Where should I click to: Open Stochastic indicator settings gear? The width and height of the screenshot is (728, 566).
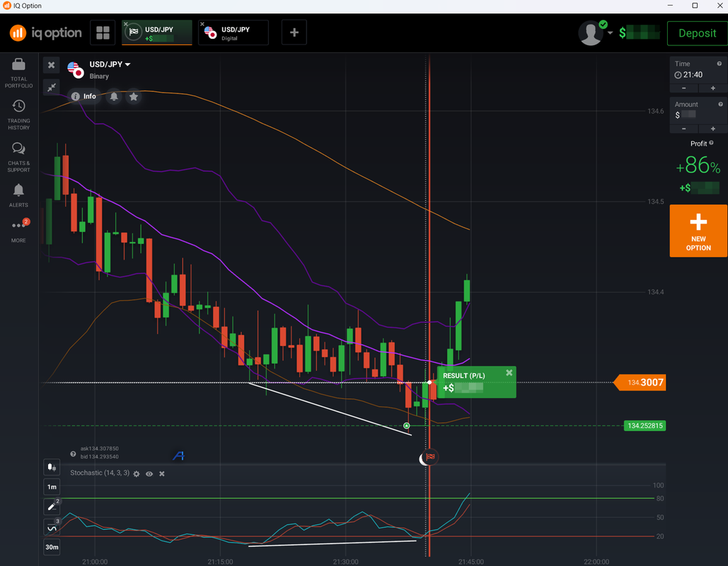pyautogui.click(x=137, y=473)
